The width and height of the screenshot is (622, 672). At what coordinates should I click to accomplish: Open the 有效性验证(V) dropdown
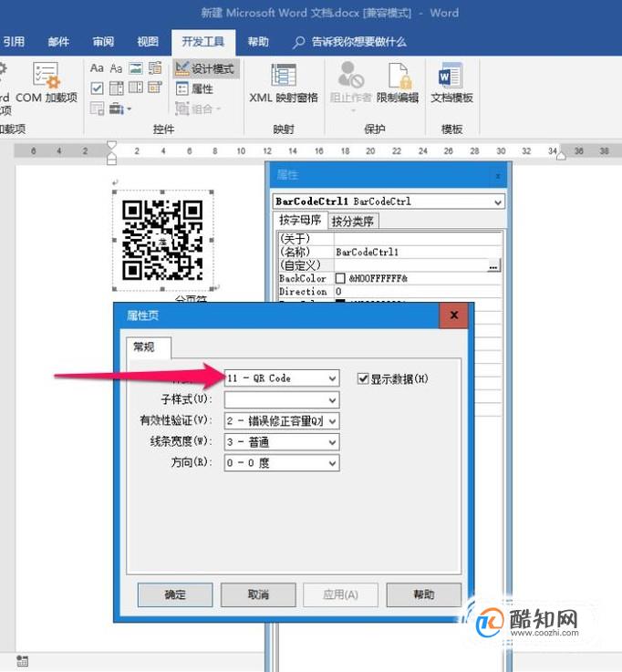282,421
